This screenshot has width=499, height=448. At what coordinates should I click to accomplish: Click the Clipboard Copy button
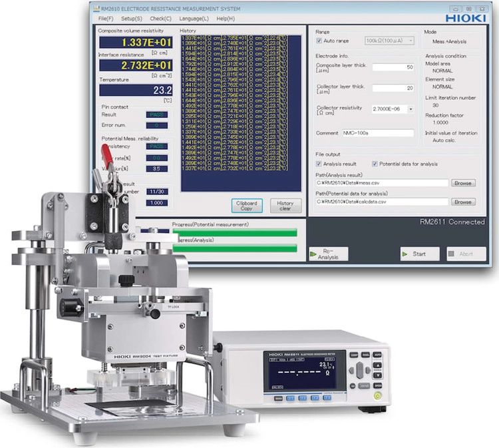tap(247, 206)
